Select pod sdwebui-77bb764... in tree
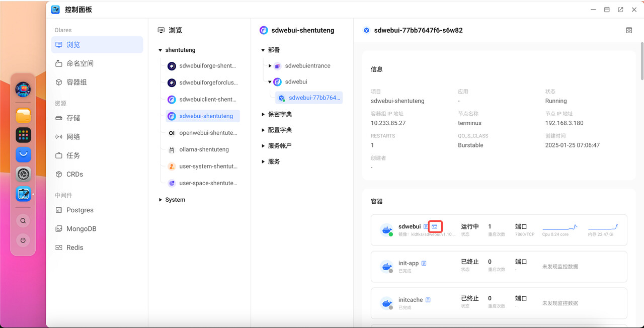The height and width of the screenshot is (328, 644). [x=309, y=98]
